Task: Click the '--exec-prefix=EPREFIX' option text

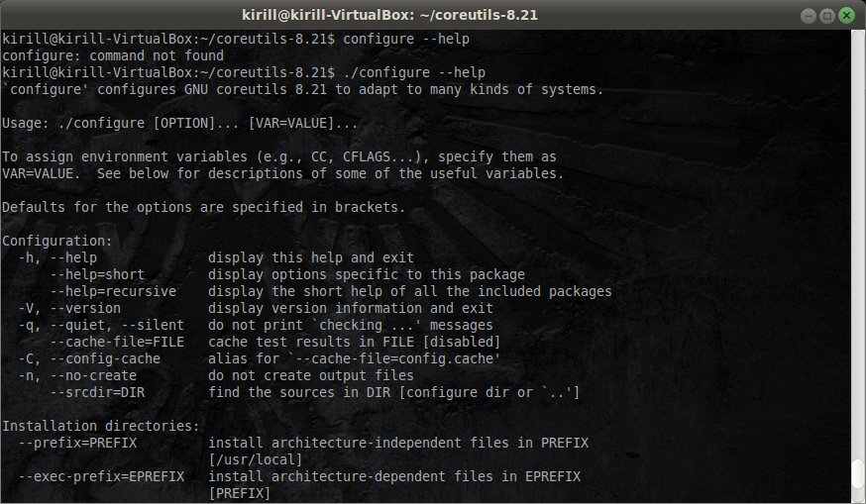Action: click(101, 476)
